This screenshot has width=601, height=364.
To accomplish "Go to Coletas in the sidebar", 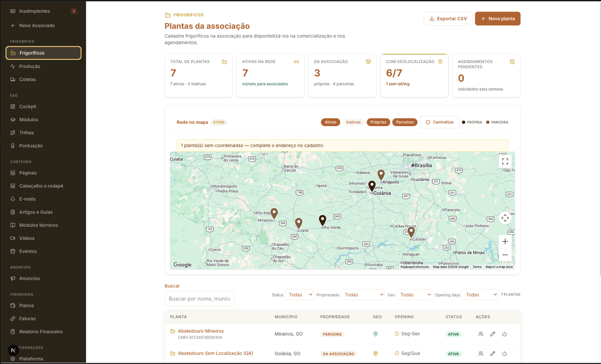I will 44,80.
